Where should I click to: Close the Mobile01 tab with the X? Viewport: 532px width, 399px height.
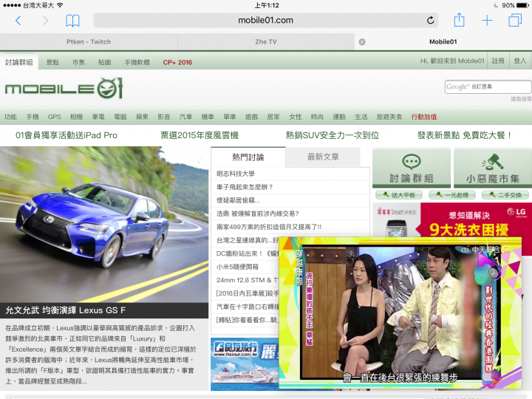click(362, 42)
